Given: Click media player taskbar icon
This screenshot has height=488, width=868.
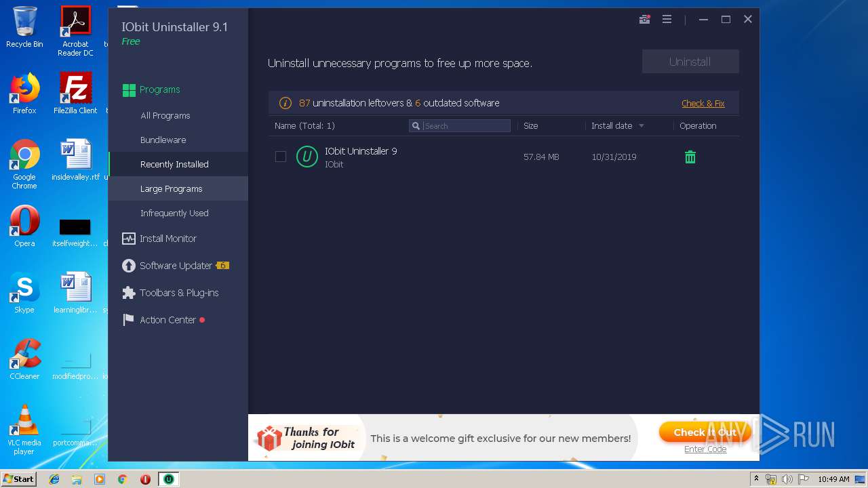Looking at the screenshot, I should (100, 479).
